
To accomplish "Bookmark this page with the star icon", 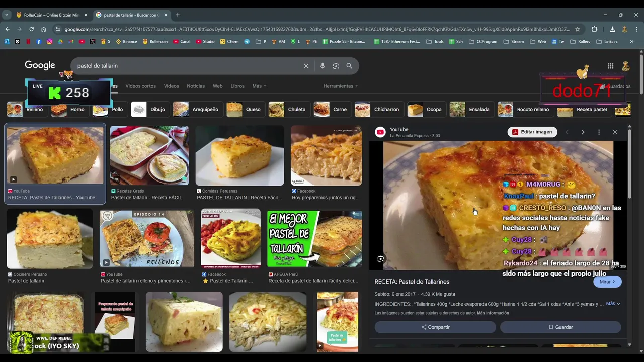I will point(578,29).
